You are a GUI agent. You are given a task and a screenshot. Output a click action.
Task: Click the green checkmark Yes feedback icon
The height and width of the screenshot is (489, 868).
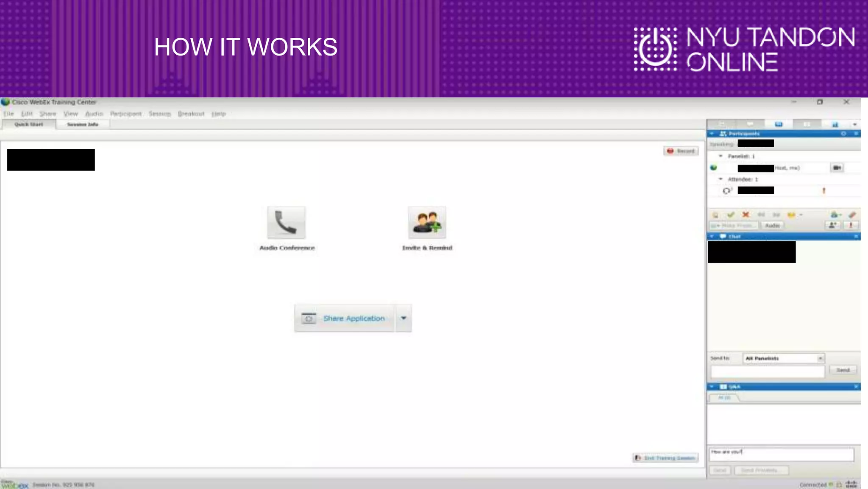731,215
